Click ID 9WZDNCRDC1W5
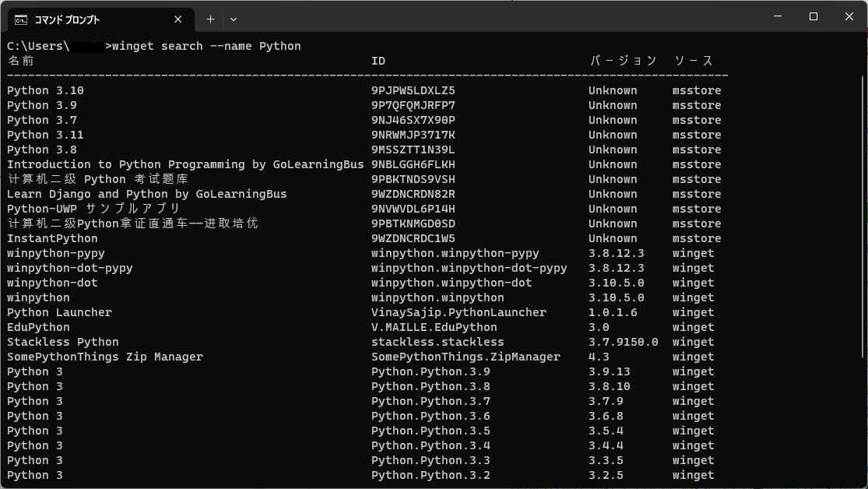This screenshot has height=489, width=868. (413, 239)
